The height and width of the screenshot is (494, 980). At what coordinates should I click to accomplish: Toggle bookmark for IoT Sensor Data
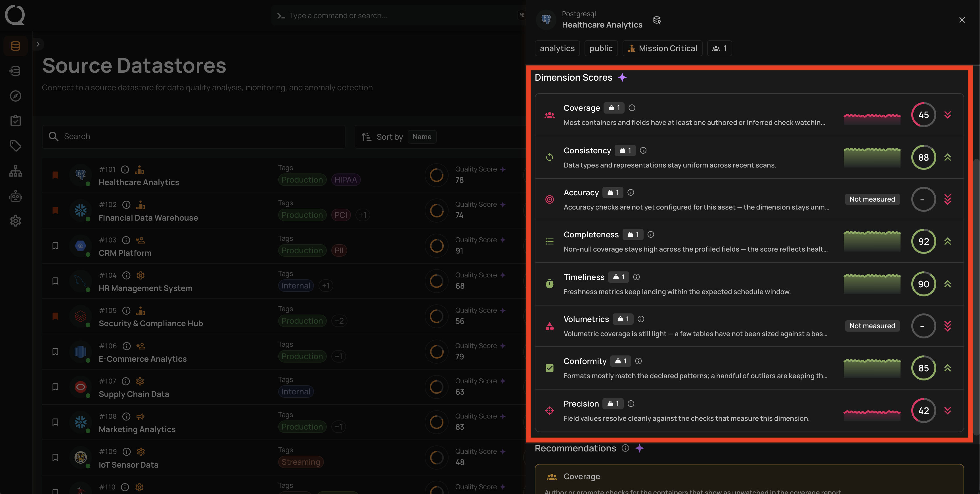(x=56, y=457)
